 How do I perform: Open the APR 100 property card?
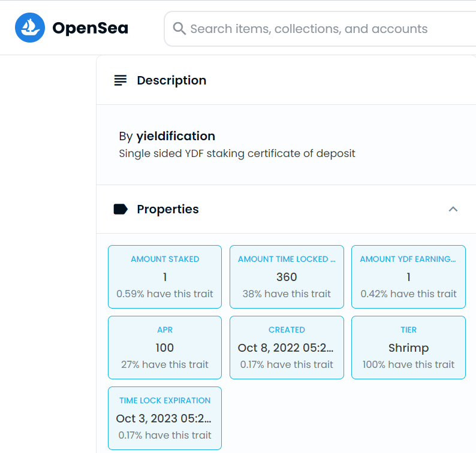165,348
